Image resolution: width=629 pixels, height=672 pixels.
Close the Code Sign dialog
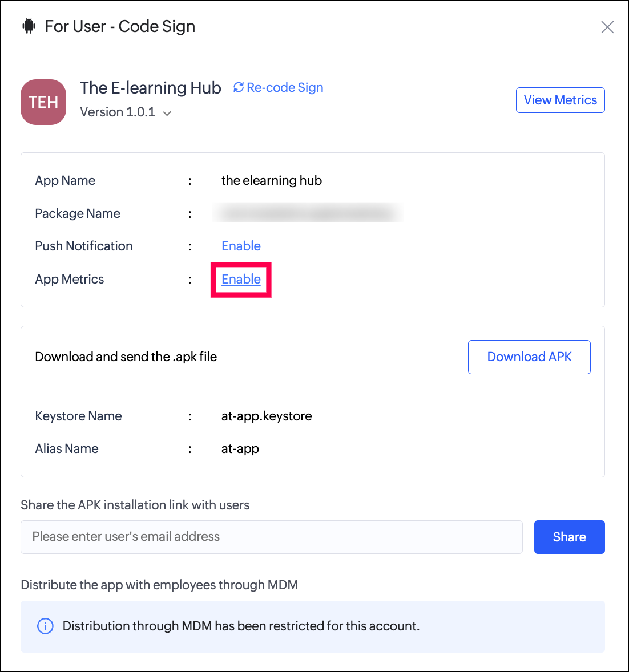[607, 27]
